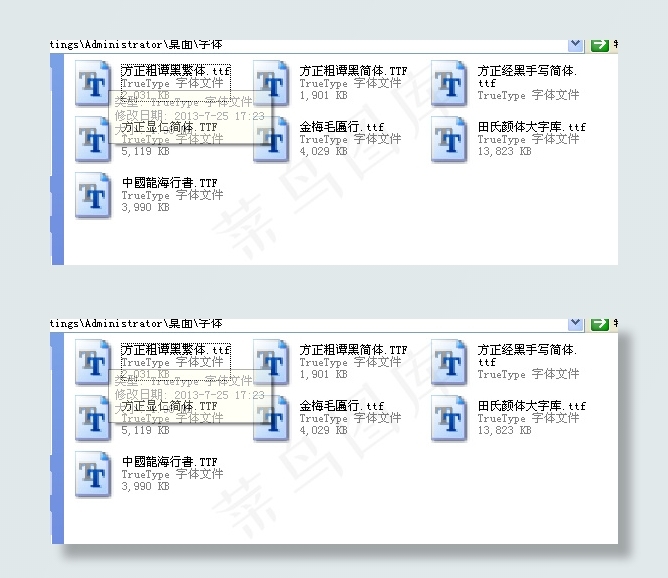Click the 5,119 KB size in upper window
The image size is (668, 578).
click(x=145, y=151)
